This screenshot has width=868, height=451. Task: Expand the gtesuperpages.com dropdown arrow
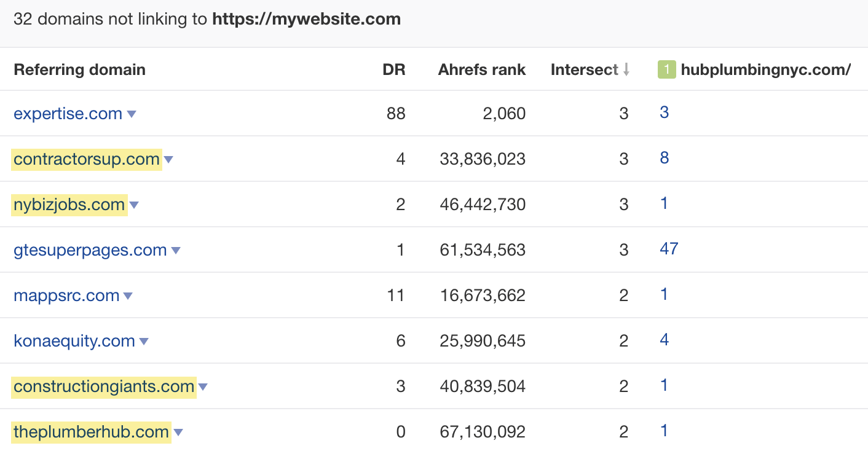point(176,251)
